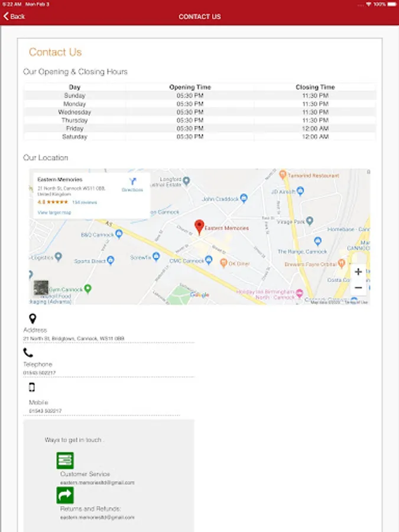This screenshot has height=532, width=399.
Task: Click Saturday's 12:00 AM closing time
Action: point(315,137)
